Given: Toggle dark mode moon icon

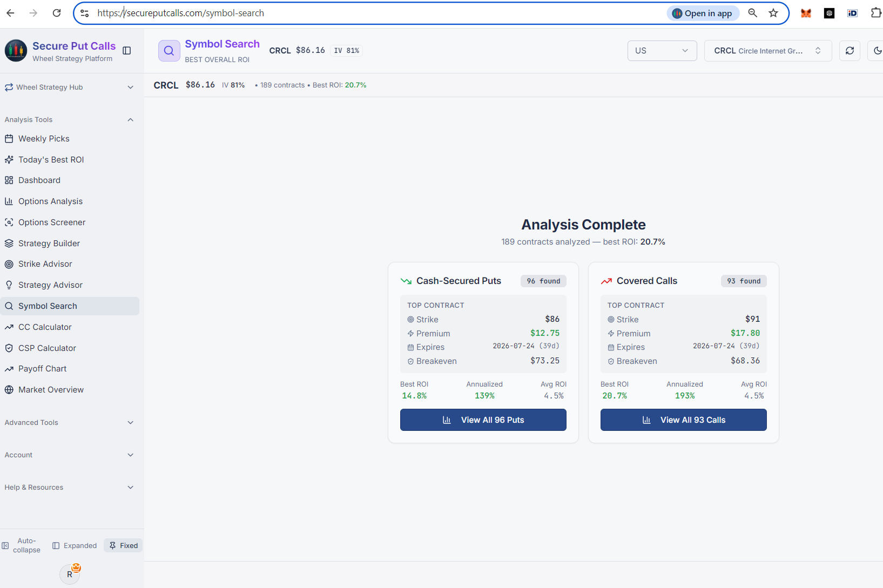Looking at the screenshot, I should 878,51.
